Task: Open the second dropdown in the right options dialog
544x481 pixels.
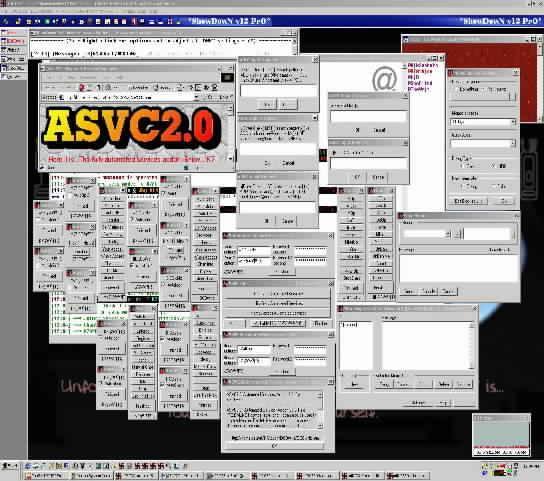Action: point(483,143)
